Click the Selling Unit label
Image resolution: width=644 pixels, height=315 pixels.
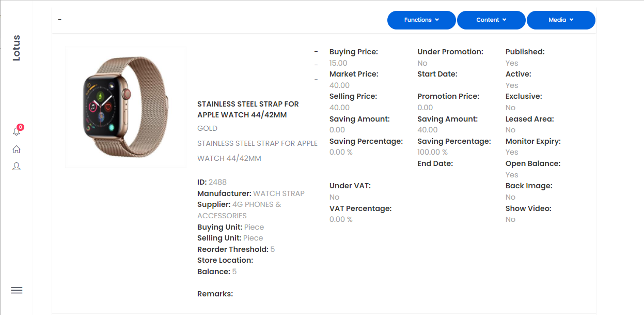[x=219, y=238]
